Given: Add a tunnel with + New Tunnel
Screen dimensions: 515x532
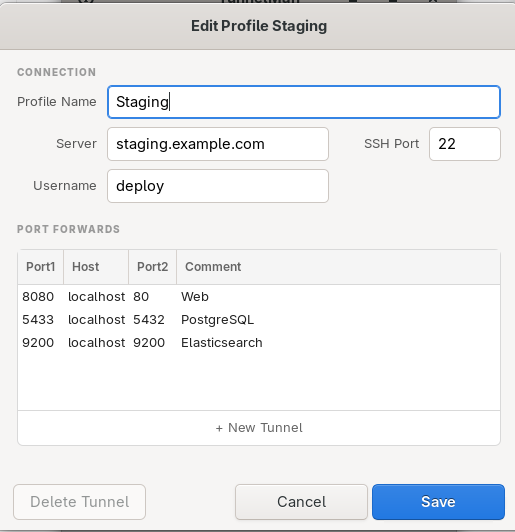Looking at the screenshot, I should (x=259, y=428).
